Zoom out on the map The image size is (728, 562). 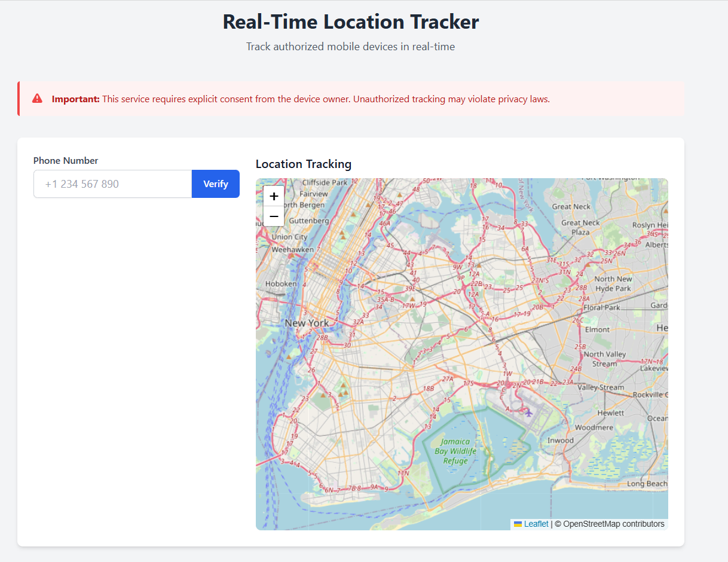(274, 216)
